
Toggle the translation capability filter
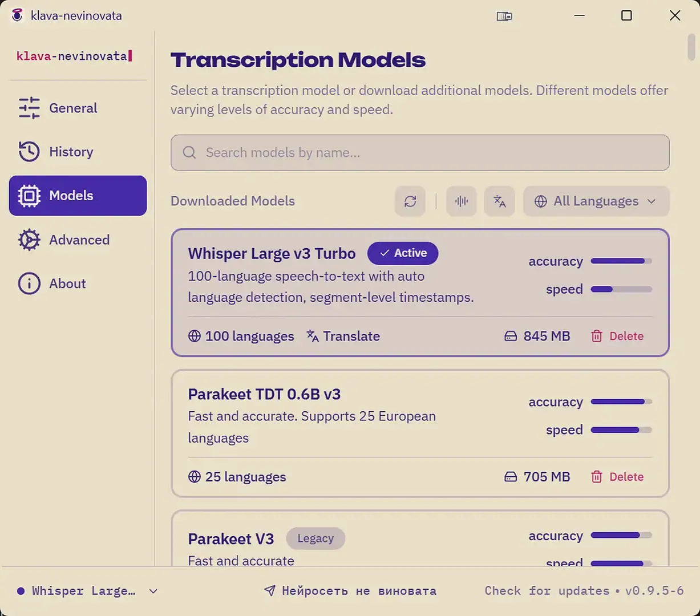coord(500,201)
